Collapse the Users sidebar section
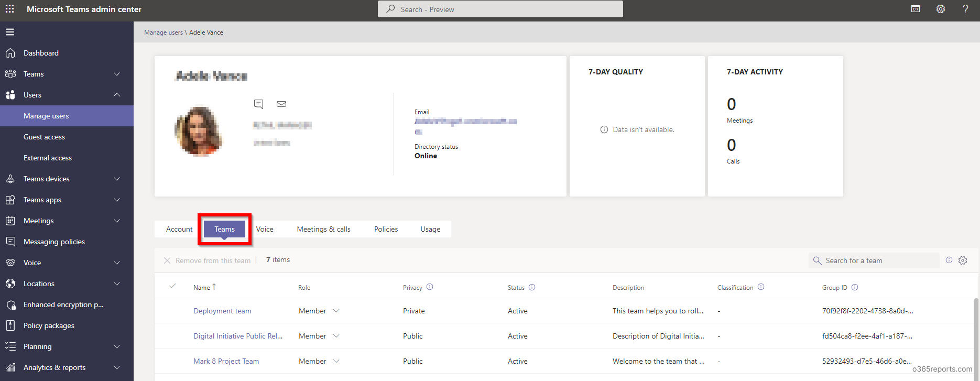 [x=117, y=95]
